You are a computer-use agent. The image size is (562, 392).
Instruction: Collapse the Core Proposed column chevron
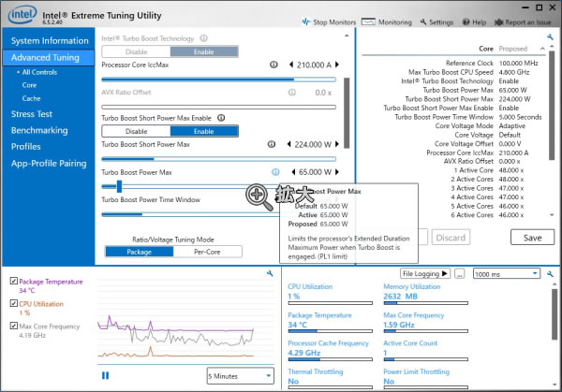pos(542,49)
